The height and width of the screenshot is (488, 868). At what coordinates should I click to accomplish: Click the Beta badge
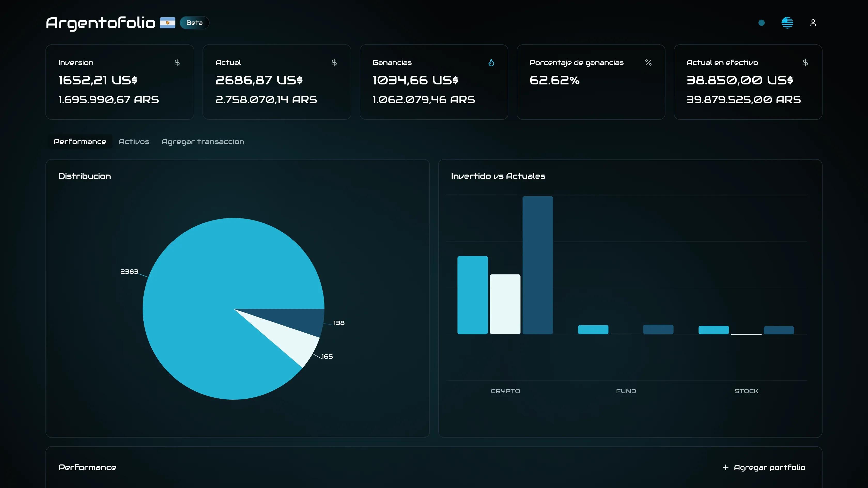[x=195, y=22]
